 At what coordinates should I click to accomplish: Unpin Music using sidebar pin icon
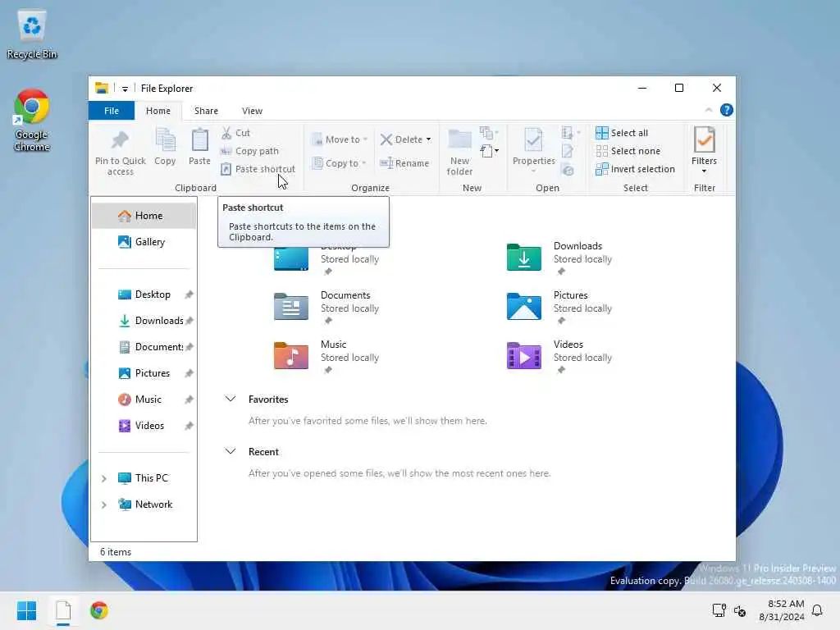click(189, 399)
